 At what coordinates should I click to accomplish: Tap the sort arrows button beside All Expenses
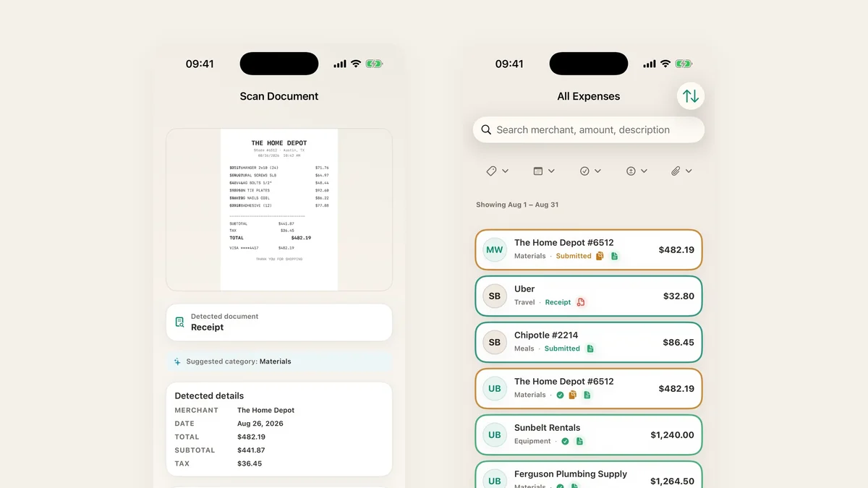691,95
